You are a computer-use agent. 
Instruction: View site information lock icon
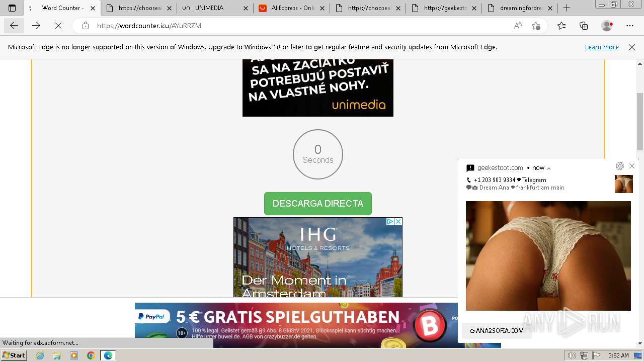coord(86,26)
